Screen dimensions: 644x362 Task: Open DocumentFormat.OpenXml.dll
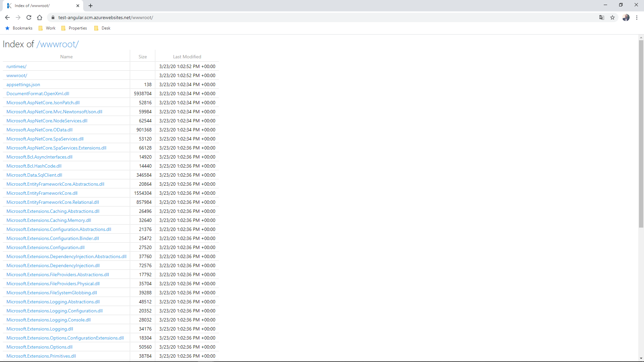point(38,94)
